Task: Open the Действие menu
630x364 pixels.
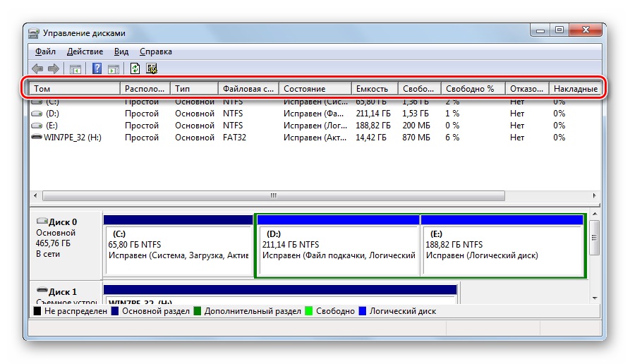Action: [85, 51]
